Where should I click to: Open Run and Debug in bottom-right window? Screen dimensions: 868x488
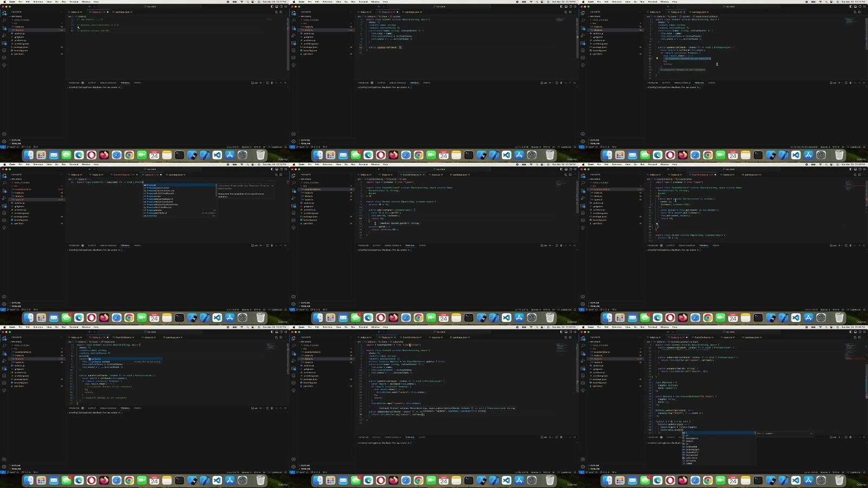click(x=583, y=360)
